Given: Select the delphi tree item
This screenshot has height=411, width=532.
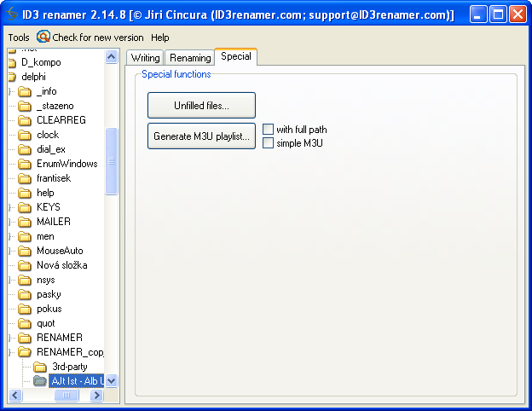Looking at the screenshot, I should (x=33, y=77).
